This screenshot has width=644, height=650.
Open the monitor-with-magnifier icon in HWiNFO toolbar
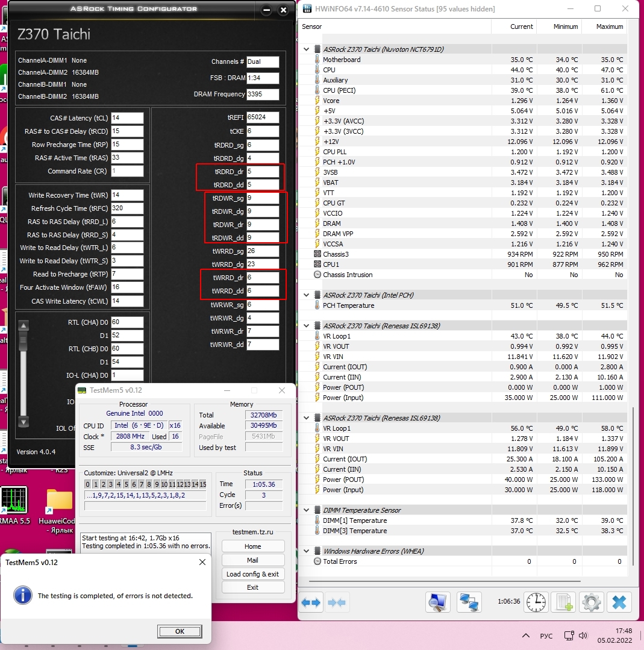(x=437, y=602)
